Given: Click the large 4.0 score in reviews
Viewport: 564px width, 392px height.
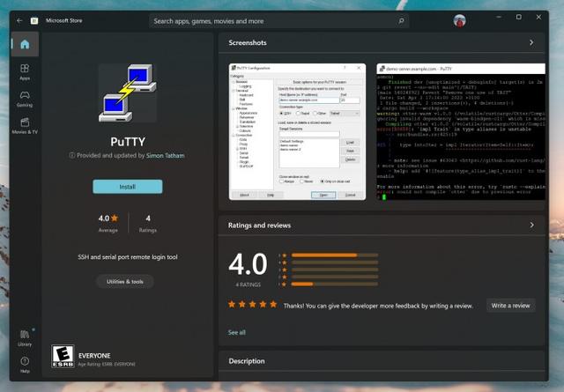Looking at the screenshot, I should [248, 264].
